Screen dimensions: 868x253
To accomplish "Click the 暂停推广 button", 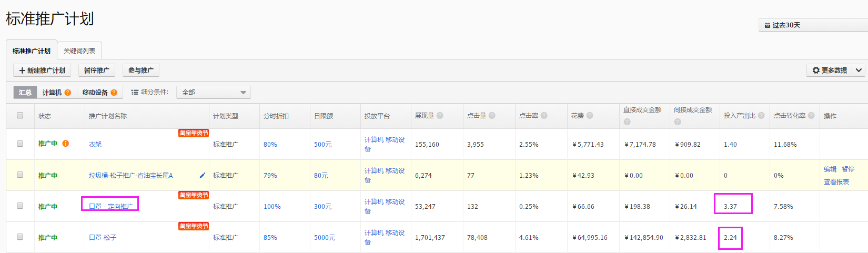I will (x=97, y=70).
